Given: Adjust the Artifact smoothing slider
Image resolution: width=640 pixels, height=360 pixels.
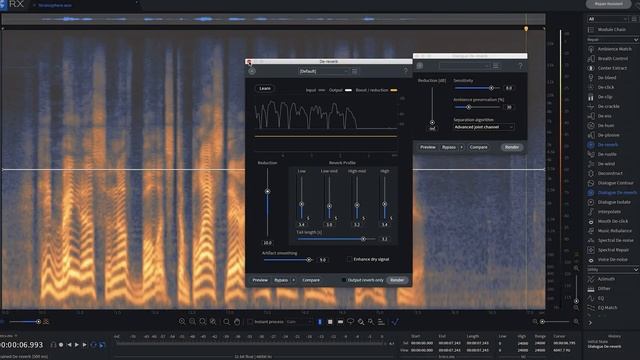Looking at the screenshot, I should click(x=309, y=260).
